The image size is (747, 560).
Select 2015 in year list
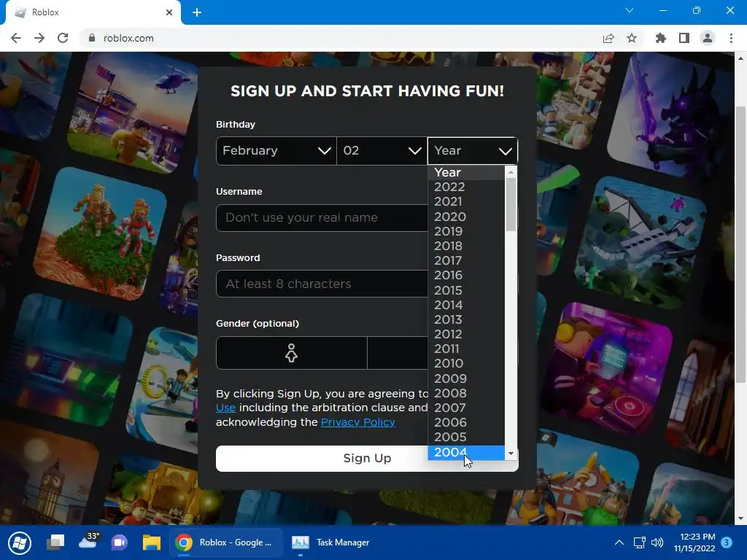[466, 290]
